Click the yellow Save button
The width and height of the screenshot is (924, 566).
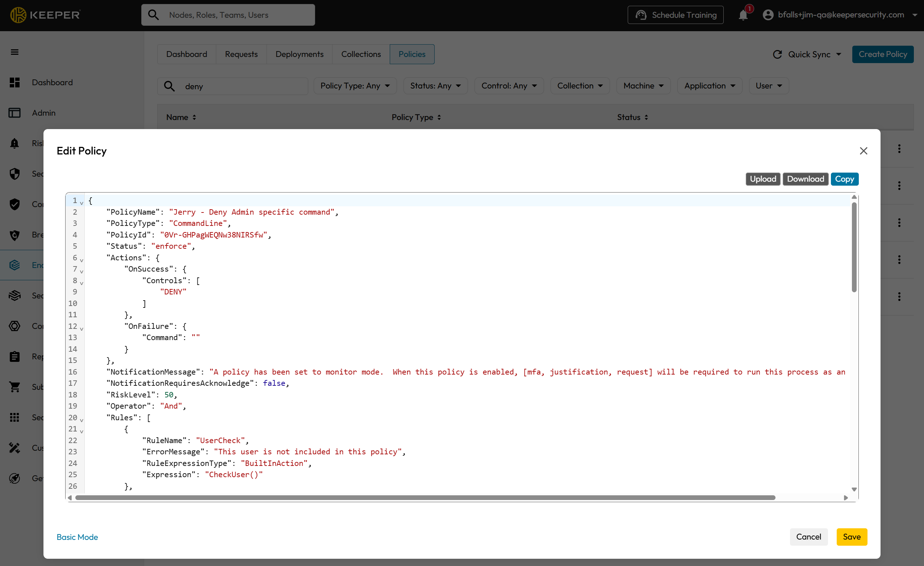point(851,537)
